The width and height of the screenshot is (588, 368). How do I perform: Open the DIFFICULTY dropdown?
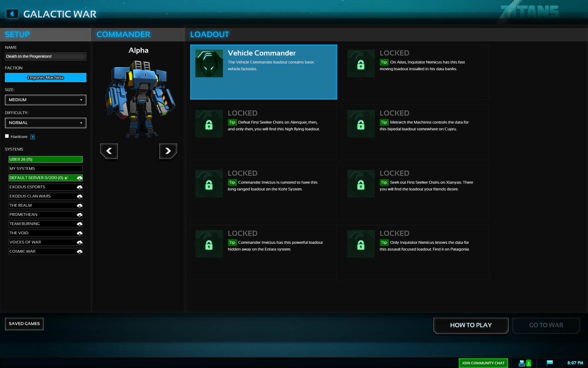click(45, 123)
